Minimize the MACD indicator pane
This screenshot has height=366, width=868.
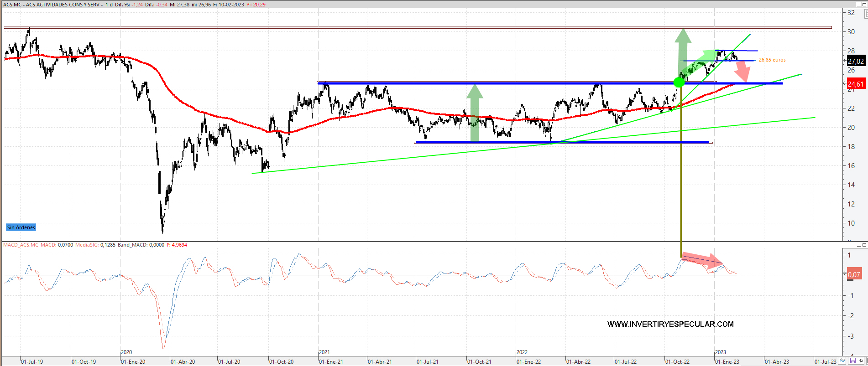[858, 245]
